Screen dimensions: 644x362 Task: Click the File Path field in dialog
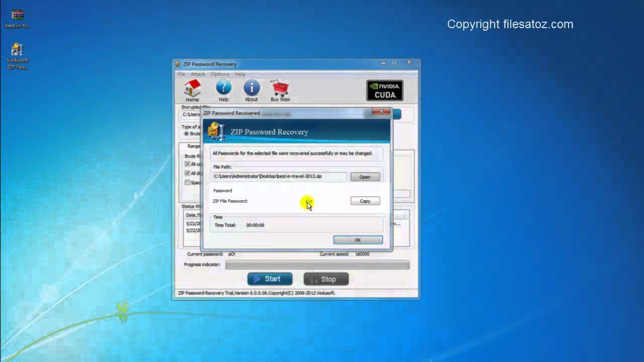[x=279, y=176]
